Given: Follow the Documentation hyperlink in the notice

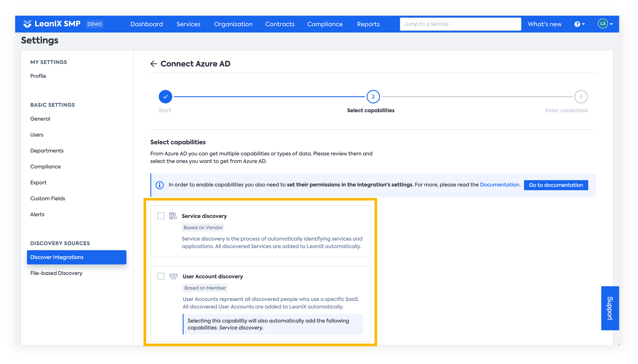Looking at the screenshot, I should tap(499, 184).
